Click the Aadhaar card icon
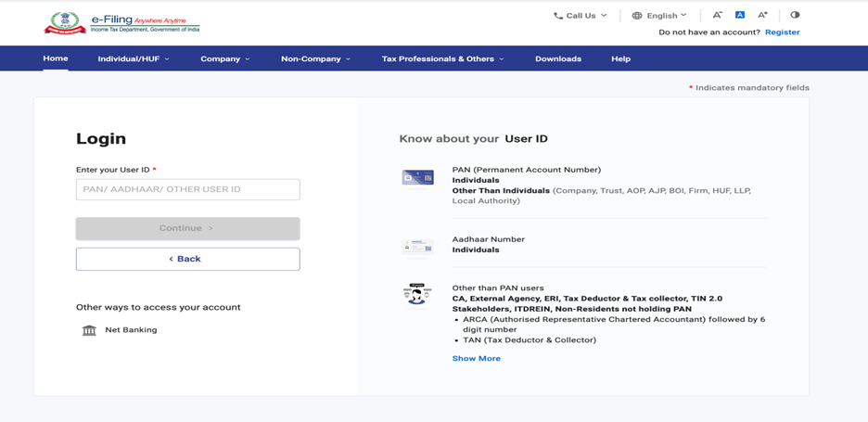 [x=417, y=247]
